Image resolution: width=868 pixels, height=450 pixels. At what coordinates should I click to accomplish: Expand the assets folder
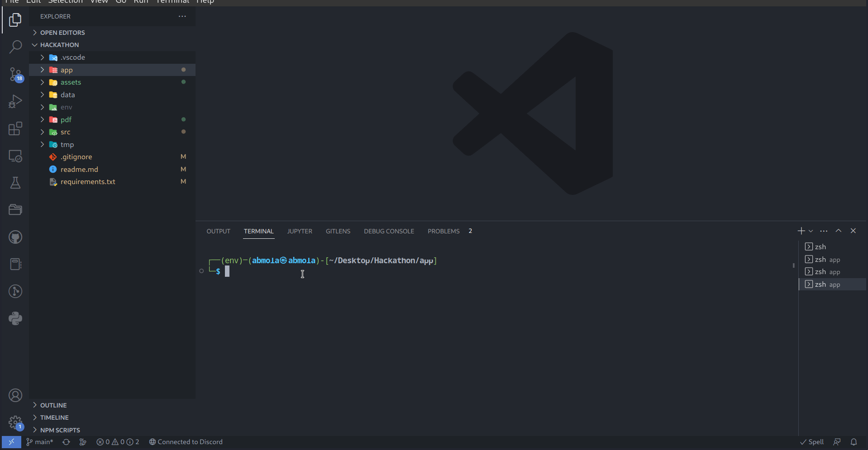112,82
